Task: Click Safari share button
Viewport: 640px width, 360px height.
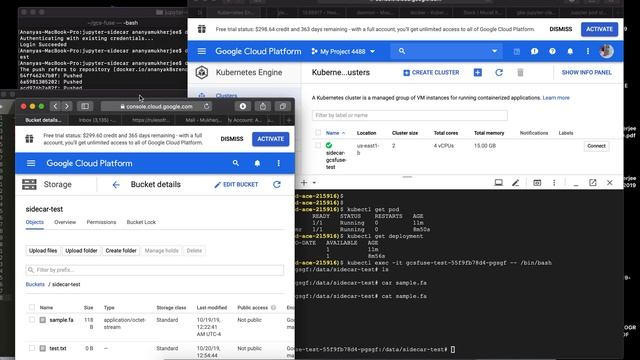Action: click(263, 106)
